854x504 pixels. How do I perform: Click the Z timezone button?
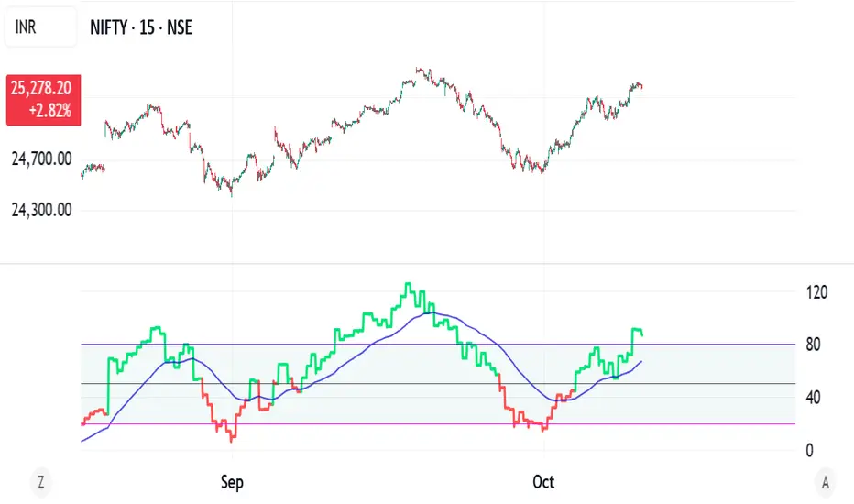tap(39, 481)
